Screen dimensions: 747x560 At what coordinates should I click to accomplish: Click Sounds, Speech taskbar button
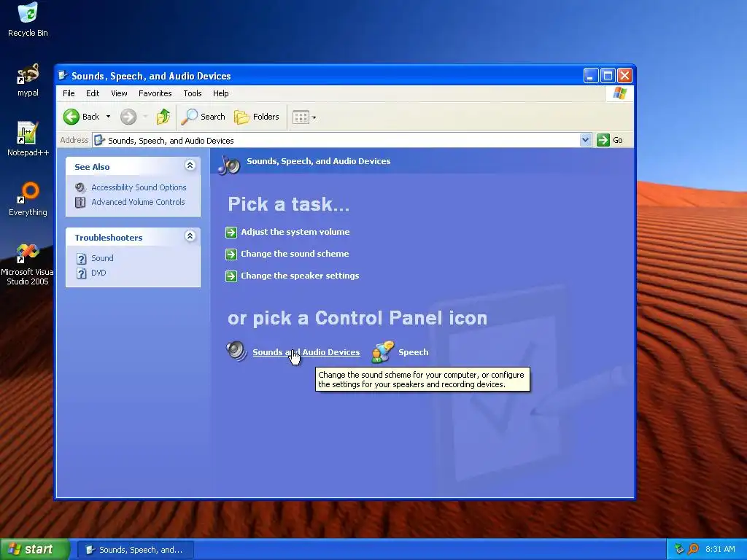click(x=135, y=550)
